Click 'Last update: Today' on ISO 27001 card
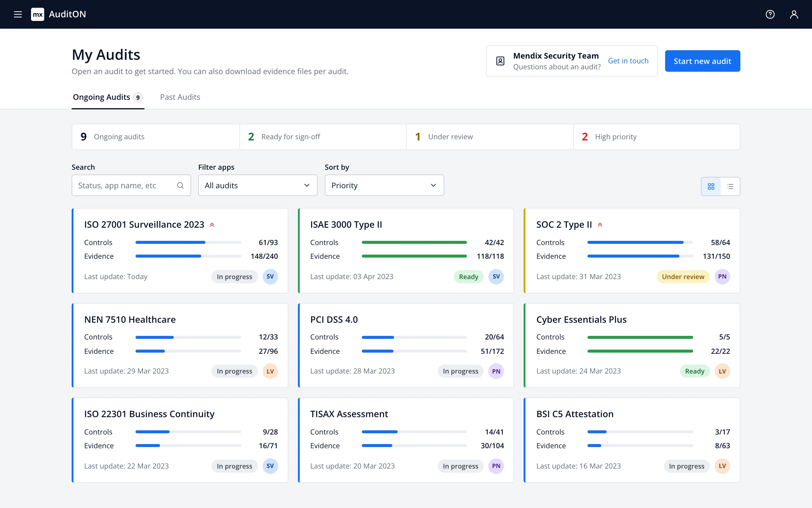 click(116, 276)
